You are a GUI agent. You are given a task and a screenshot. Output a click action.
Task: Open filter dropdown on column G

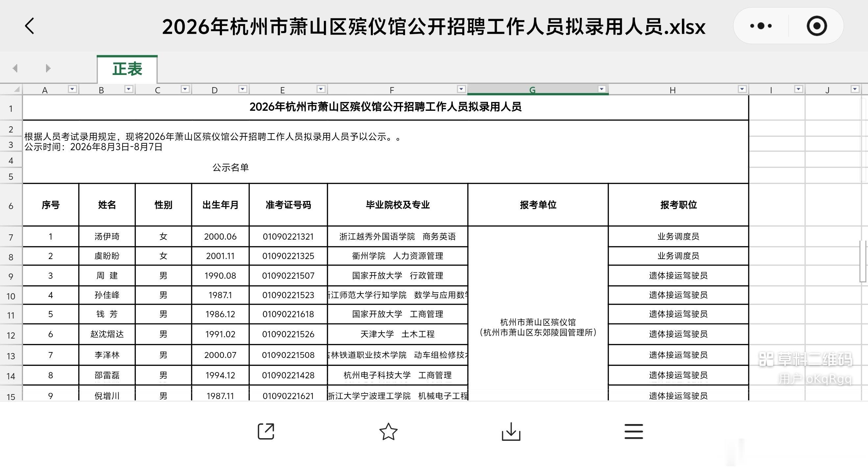(x=602, y=89)
